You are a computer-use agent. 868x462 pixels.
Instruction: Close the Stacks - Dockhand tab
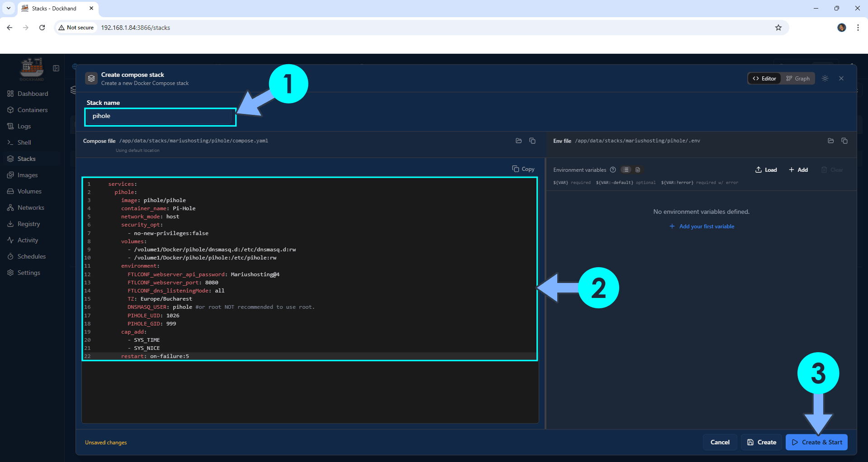[91, 8]
